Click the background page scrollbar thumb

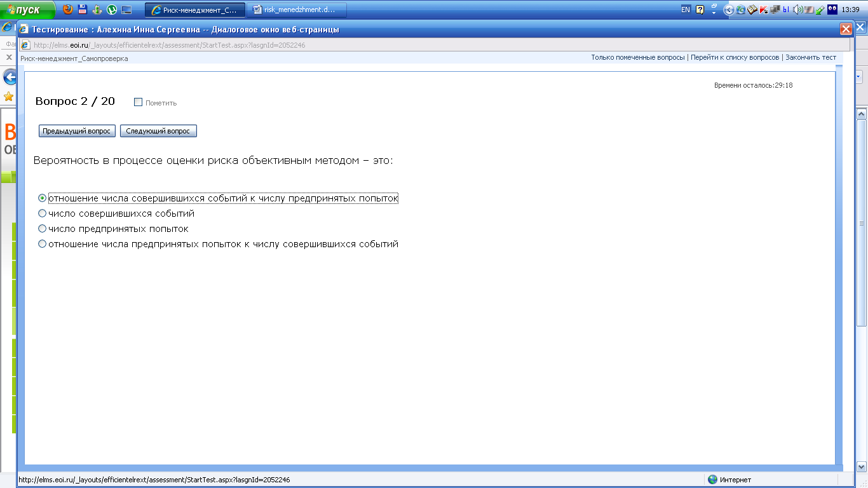tap(862, 223)
